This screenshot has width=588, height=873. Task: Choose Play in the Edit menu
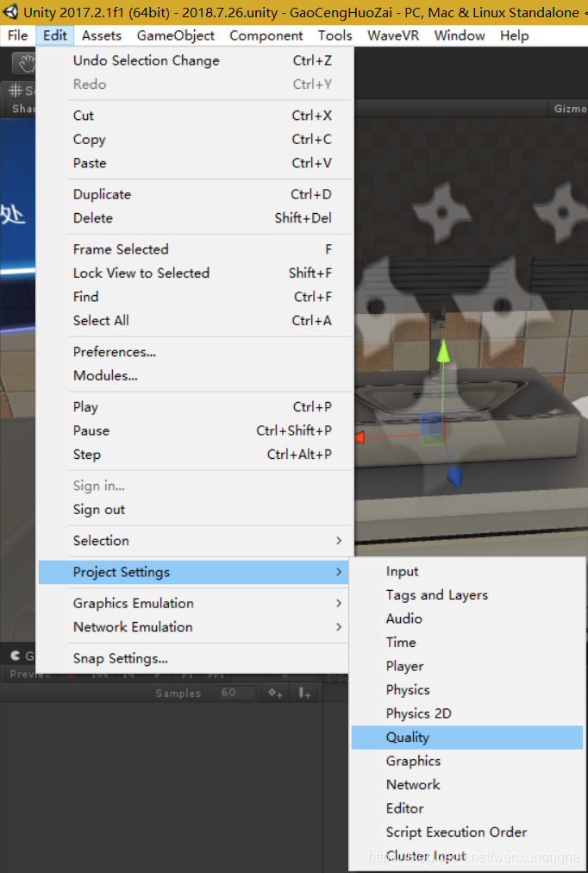click(x=194, y=407)
